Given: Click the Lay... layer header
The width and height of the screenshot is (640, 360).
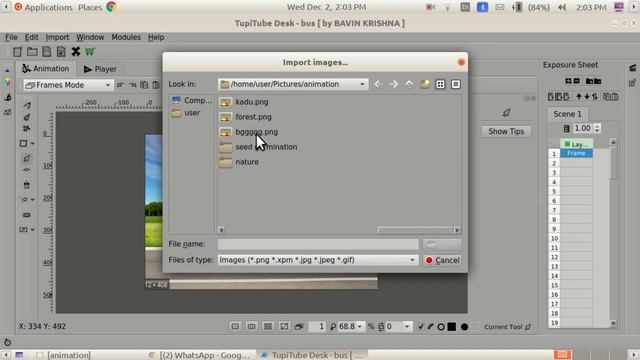Looking at the screenshot, I should (x=576, y=144).
